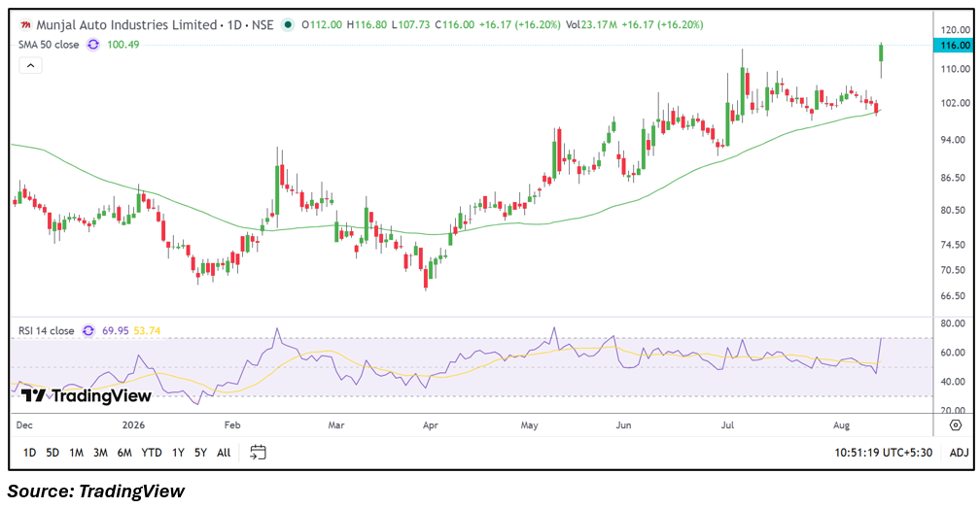980x508 pixels.
Task: Click the 66.50 price axis label
Action: coord(955,296)
